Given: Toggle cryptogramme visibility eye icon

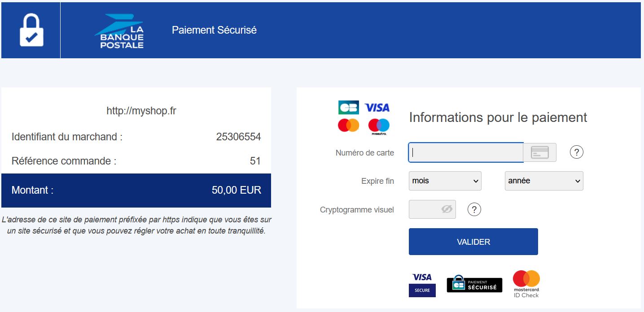Looking at the screenshot, I should [447, 209].
